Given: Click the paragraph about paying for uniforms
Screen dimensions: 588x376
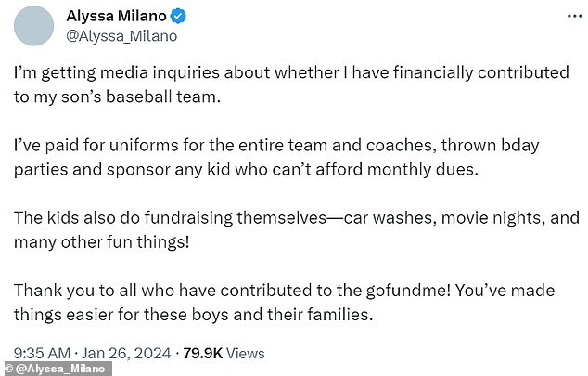Looking at the screenshot, I should [x=278, y=159].
